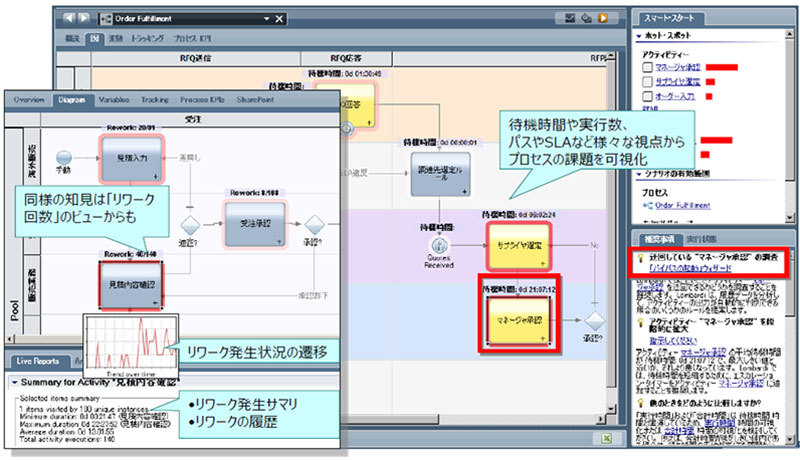800x460 pixels.
Task: Click the 承認? gateway after 受注承認
Action: tap(314, 224)
